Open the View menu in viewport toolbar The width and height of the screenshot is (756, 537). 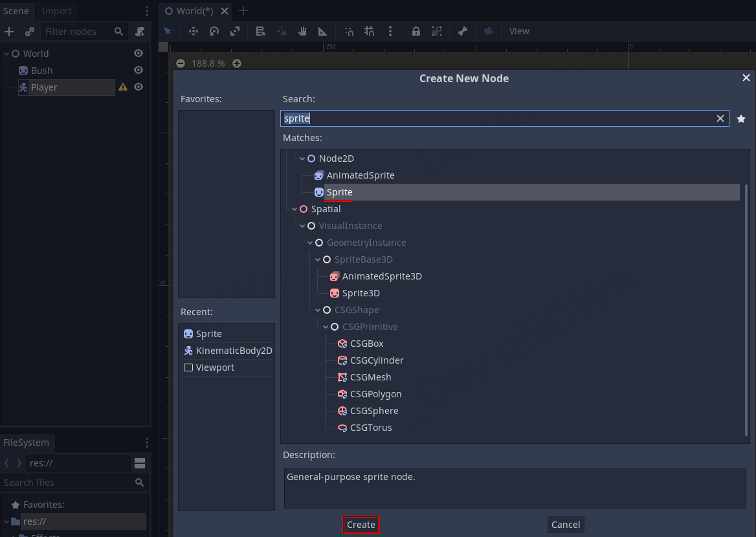(x=519, y=31)
